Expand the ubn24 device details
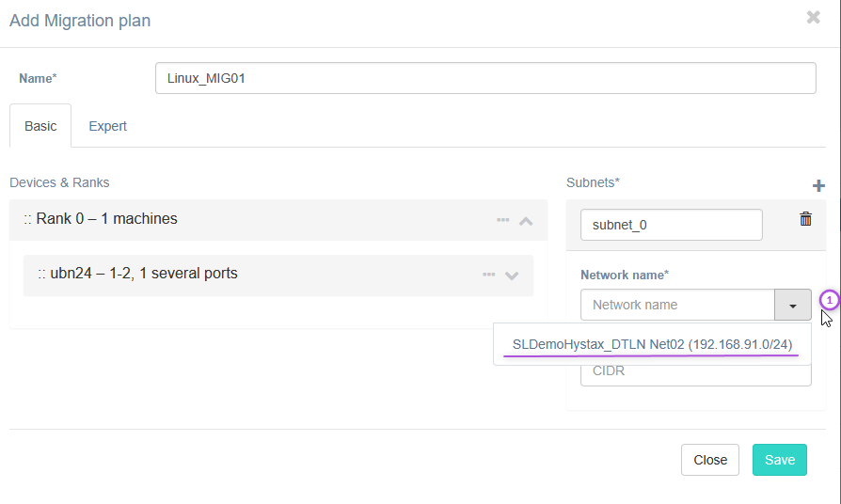Viewport: 841px width, 504px height. (512, 275)
